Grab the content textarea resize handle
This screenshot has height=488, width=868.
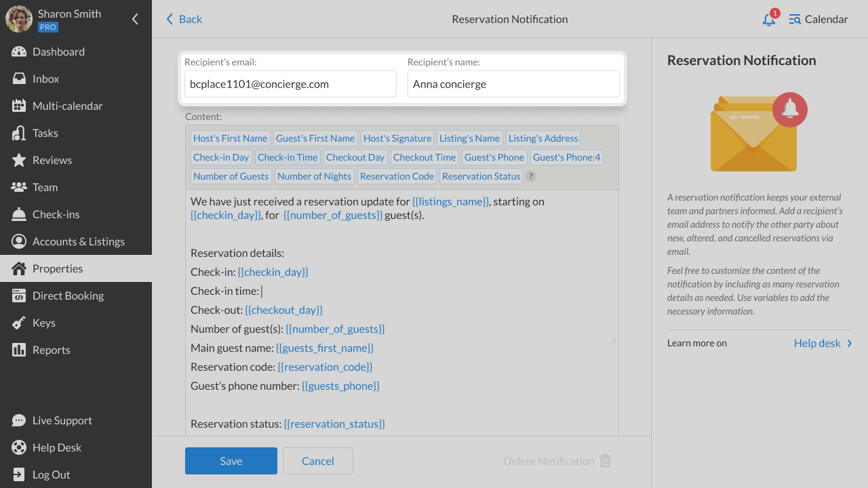pyautogui.click(x=612, y=341)
